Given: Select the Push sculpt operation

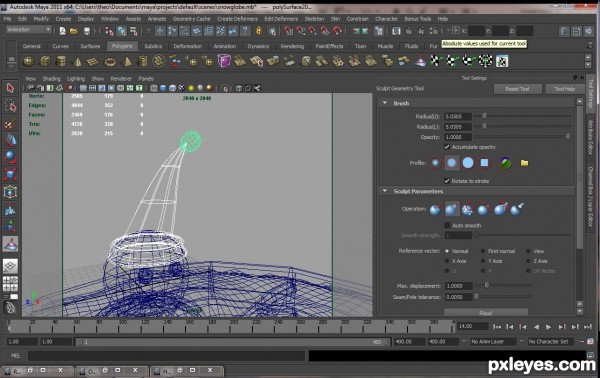Looking at the screenshot, I should [435, 209].
